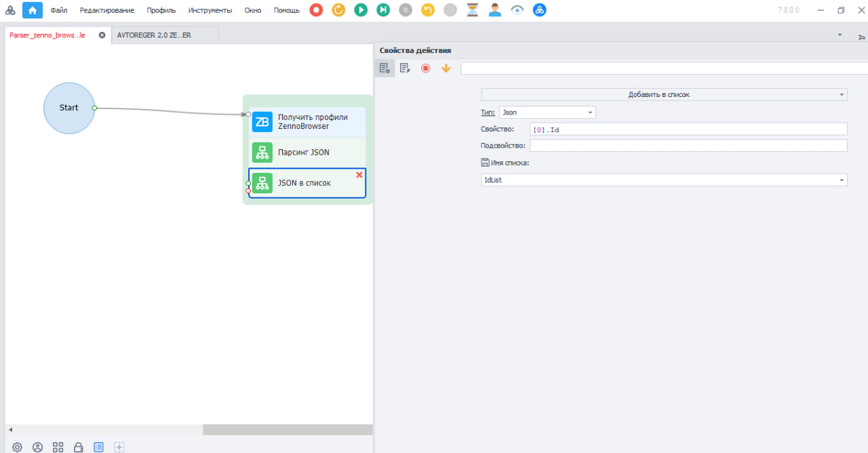
Task: Expand the "Добавить в список" action dropdown
Action: pyautogui.click(x=664, y=95)
